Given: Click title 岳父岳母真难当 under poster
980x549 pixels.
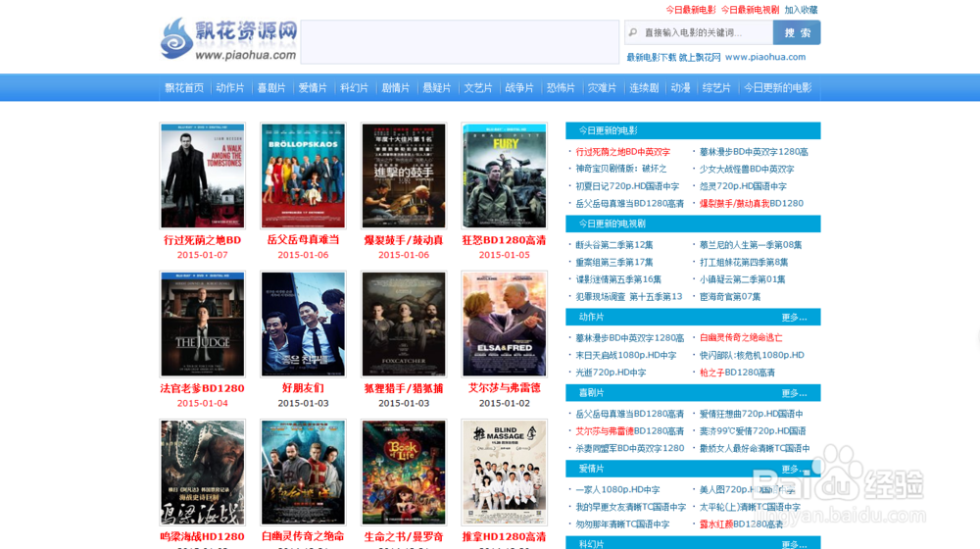Looking at the screenshot, I should pyautogui.click(x=303, y=240).
